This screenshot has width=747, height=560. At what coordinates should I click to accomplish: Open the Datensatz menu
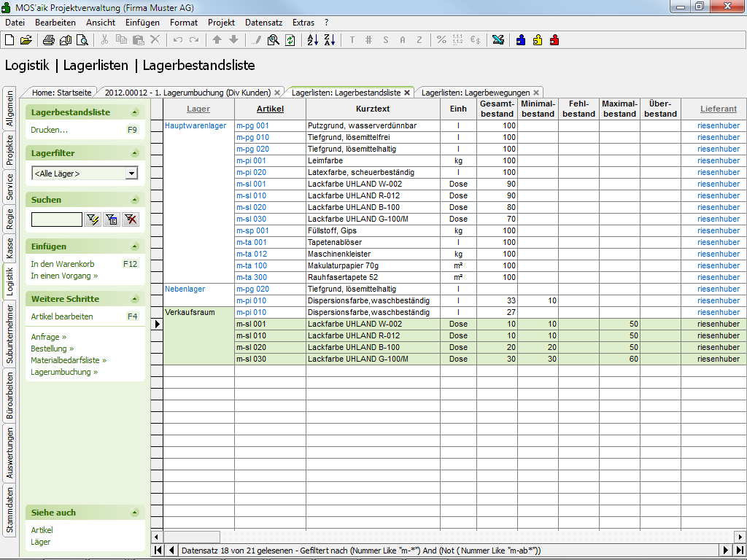click(x=262, y=23)
